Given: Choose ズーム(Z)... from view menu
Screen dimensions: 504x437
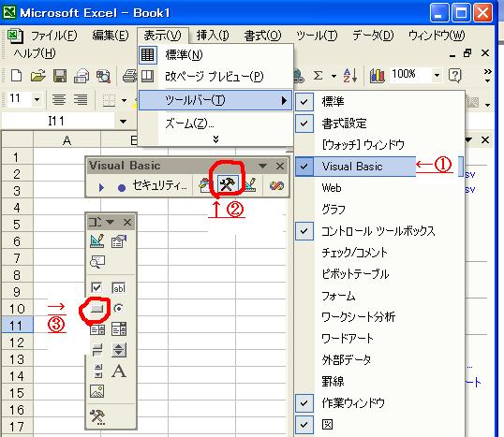Looking at the screenshot, I should (x=216, y=124).
